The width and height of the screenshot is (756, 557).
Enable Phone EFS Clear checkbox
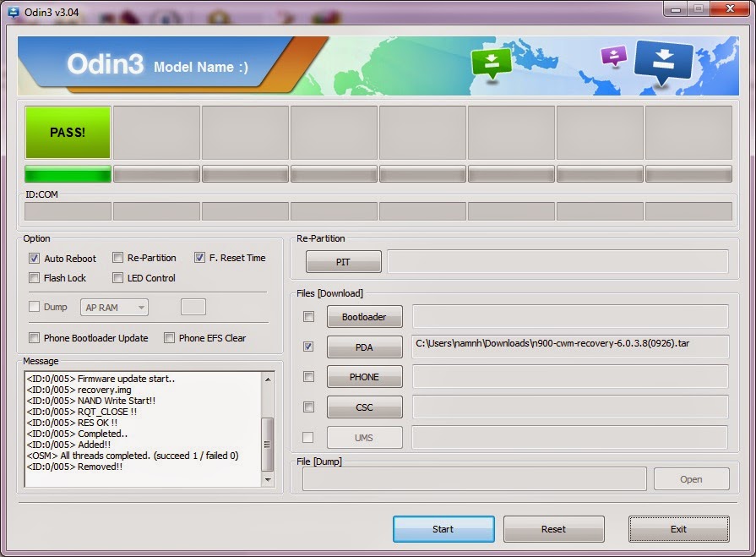click(169, 337)
